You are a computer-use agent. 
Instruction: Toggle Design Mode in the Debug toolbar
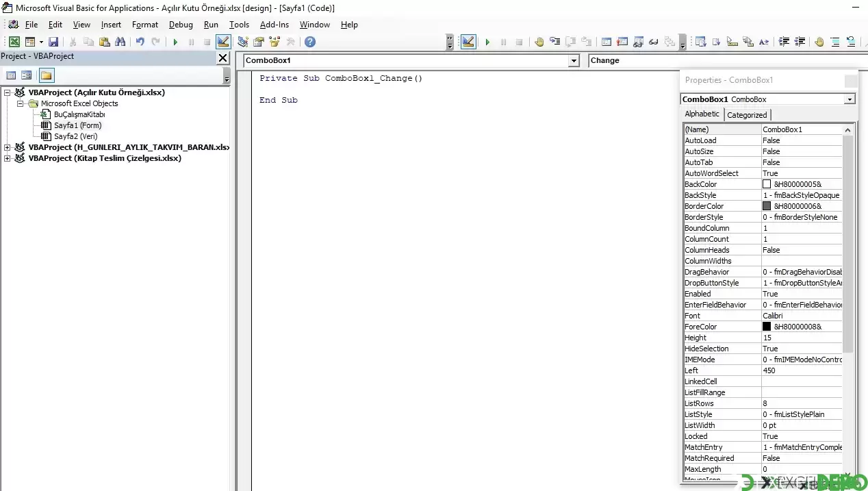[468, 42]
